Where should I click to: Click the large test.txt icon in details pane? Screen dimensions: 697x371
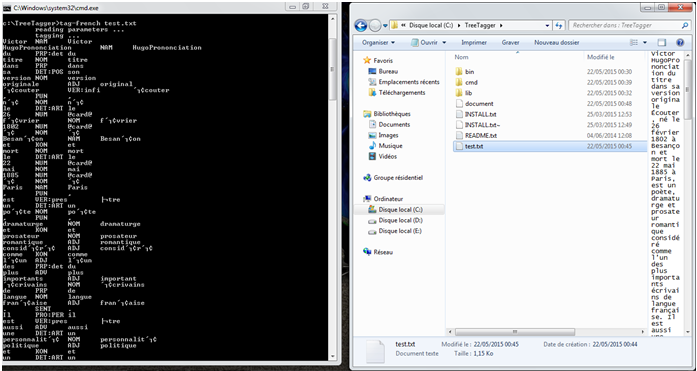pyautogui.click(x=375, y=351)
